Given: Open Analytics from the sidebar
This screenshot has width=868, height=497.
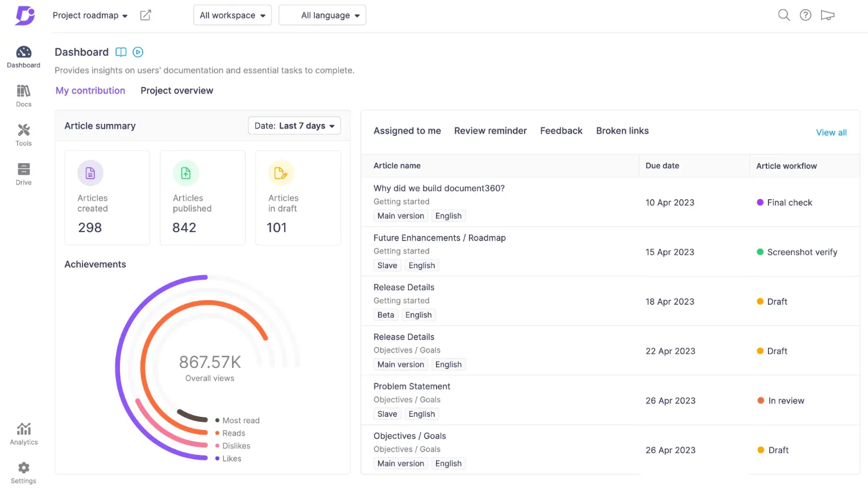Looking at the screenshot, I should [24, 434].
